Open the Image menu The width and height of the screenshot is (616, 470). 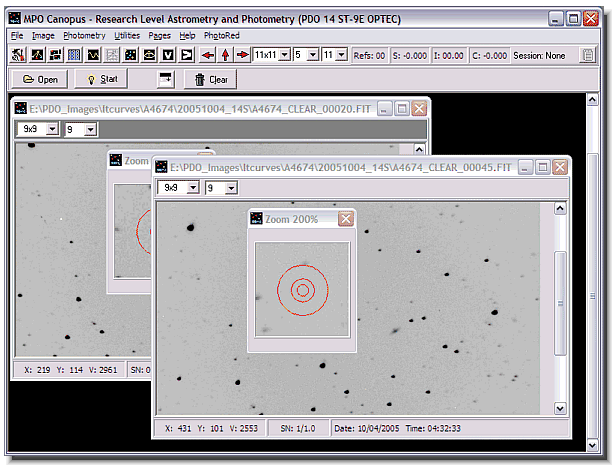point(43,36)
